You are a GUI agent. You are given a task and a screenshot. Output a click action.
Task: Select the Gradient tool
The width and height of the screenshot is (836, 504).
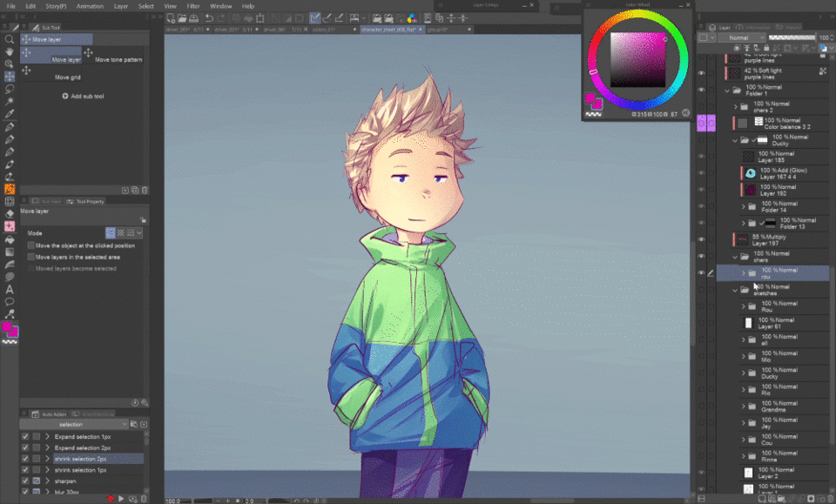click(x=9, y=252)
